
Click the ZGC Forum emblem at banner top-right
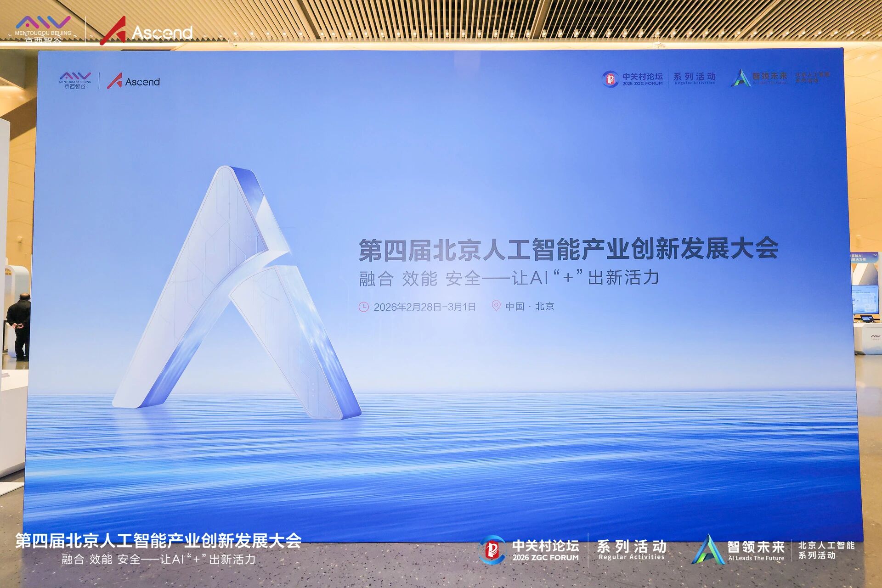610,79
